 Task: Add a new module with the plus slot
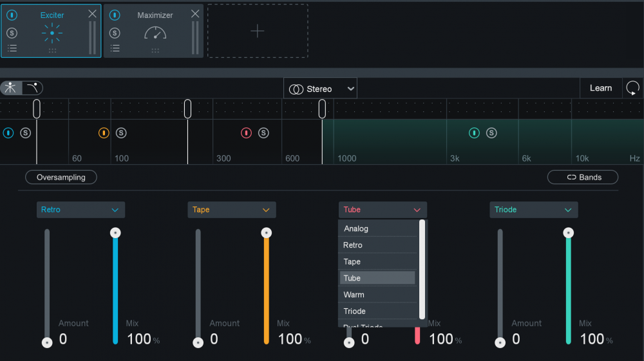tap(258, 31)
